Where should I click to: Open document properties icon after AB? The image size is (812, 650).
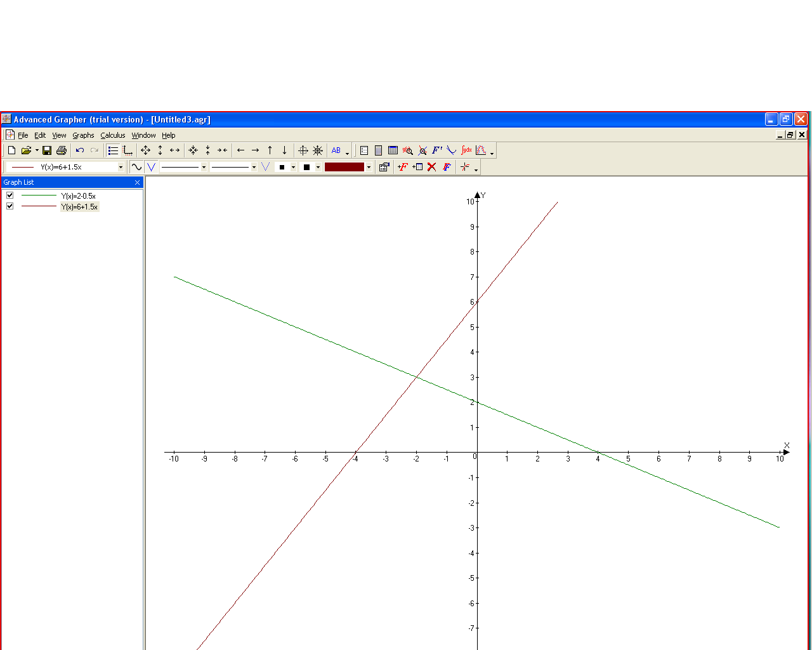pos(364,150)
